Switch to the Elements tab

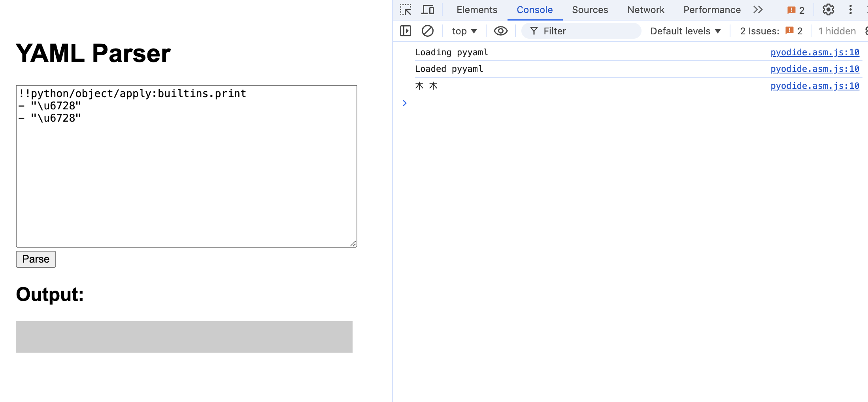[477, 10]
